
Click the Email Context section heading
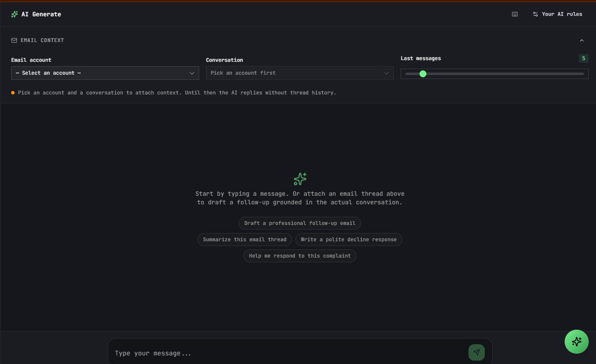(42, 40)
